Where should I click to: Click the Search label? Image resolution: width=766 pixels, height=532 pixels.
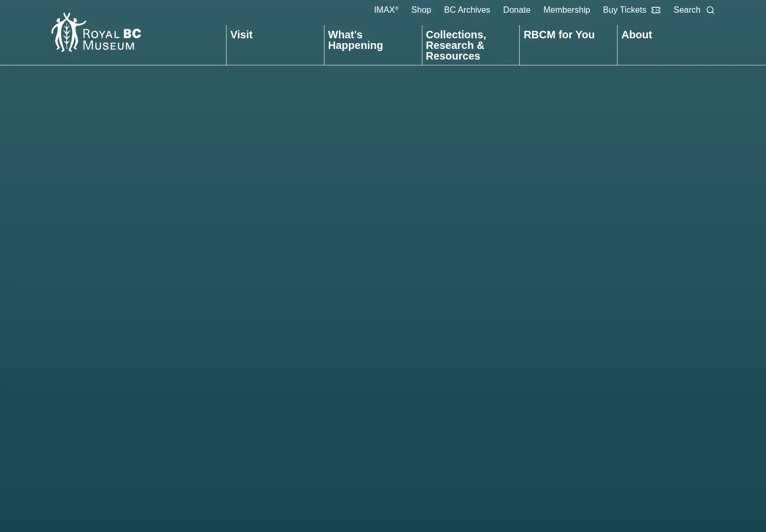point(687,10)
